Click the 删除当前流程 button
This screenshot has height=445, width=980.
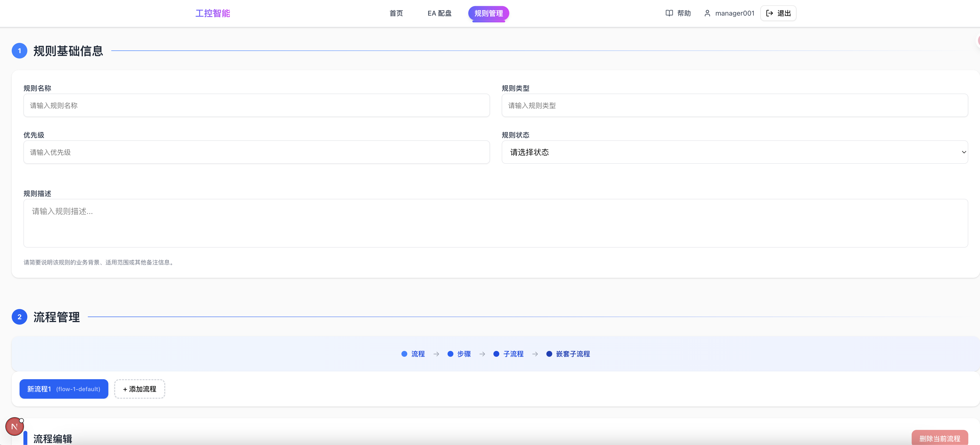click(x=939, y=438)
